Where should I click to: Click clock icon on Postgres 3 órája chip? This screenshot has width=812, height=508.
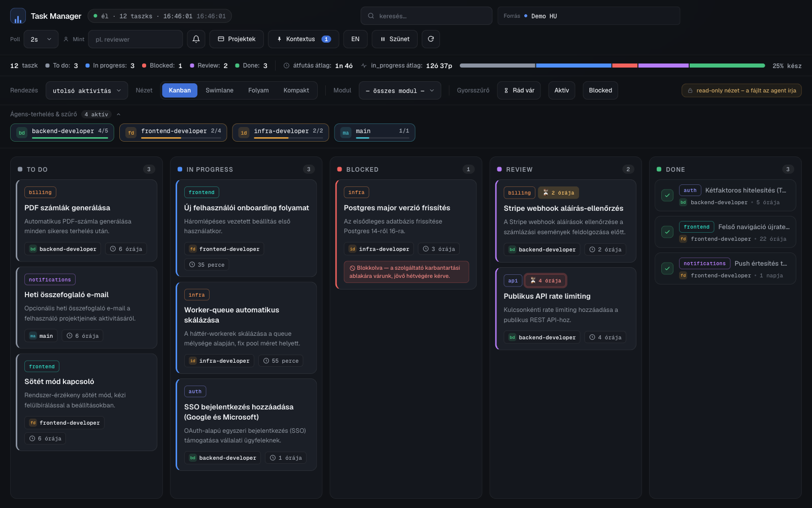426,249
